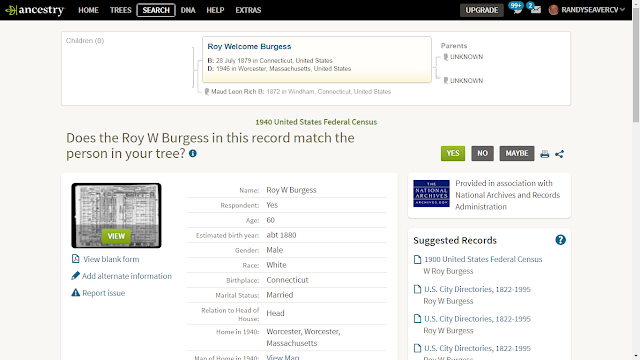The height and width of the screenshot is (360, 640).
Task: Confirm match with the YES button
Action: pos(453,153)
